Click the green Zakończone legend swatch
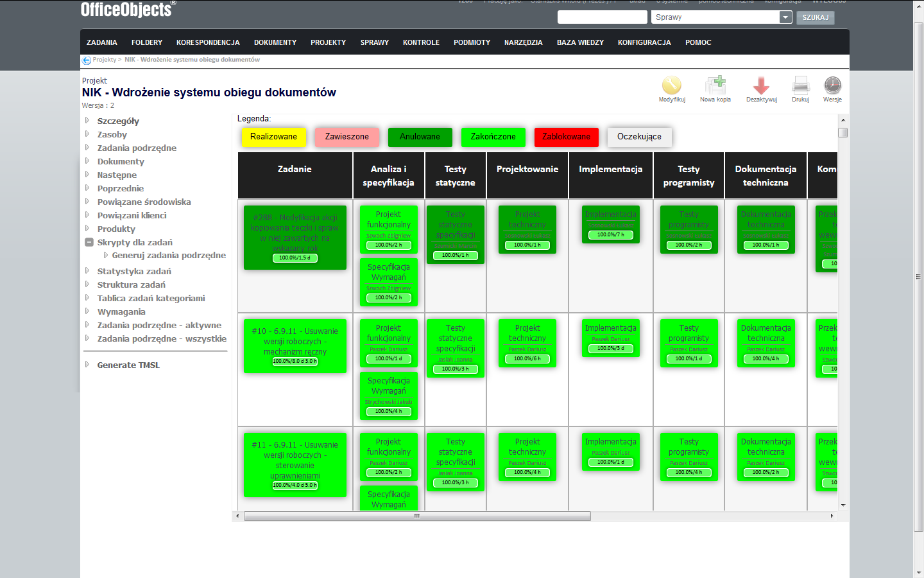 point(493,137)
